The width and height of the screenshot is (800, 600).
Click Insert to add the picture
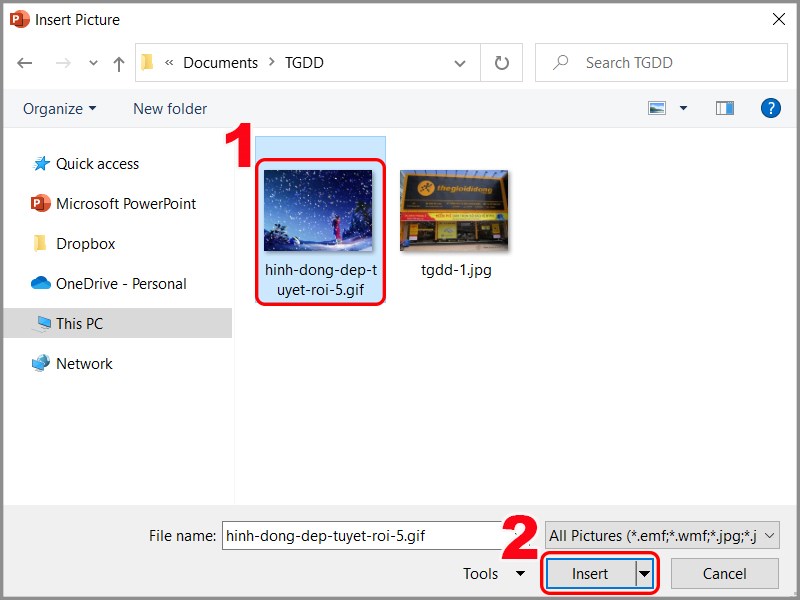[x=590, y=574]
